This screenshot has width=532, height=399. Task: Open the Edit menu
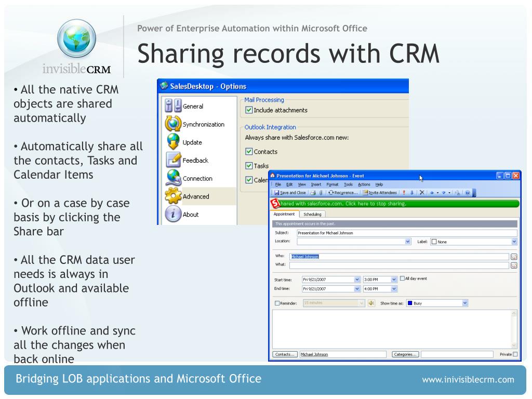coord(289,184)
